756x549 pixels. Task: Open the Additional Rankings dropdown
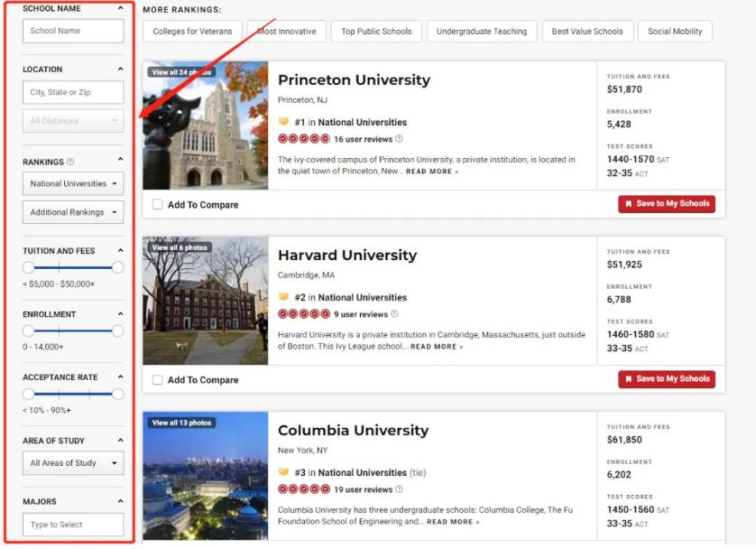[x=73, y=212]
